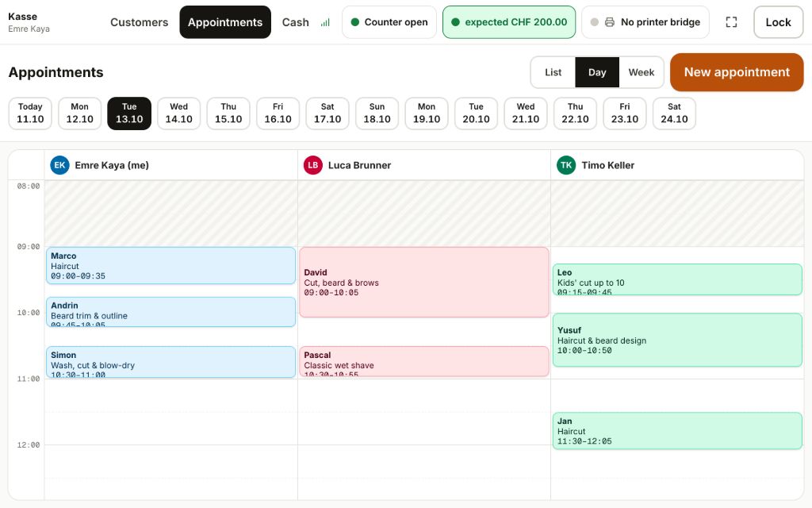The height and width of the screenshot is (508, 812).
Task: Select Wed 21.10 date chip
Action: coord(526,114)
